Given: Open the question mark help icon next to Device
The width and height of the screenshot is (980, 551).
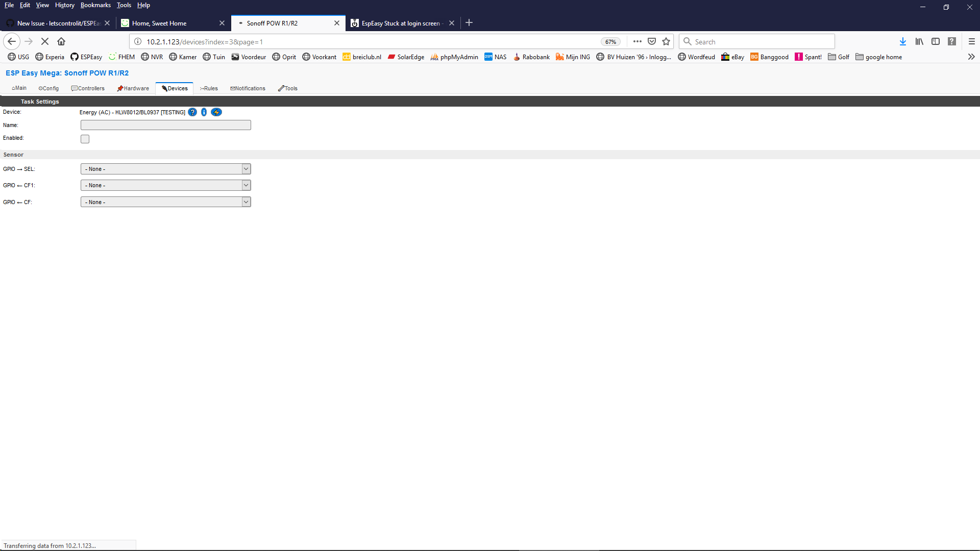Looking at the screenshot, I should coord(192,112).
